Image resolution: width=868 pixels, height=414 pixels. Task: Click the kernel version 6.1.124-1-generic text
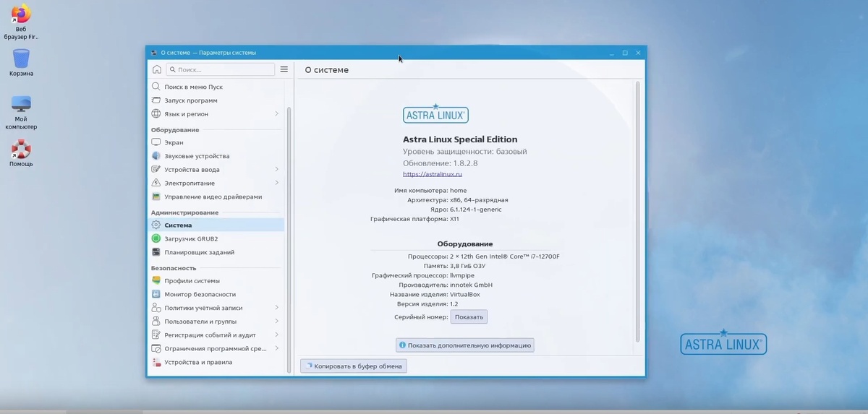click(x=476, y=210)
